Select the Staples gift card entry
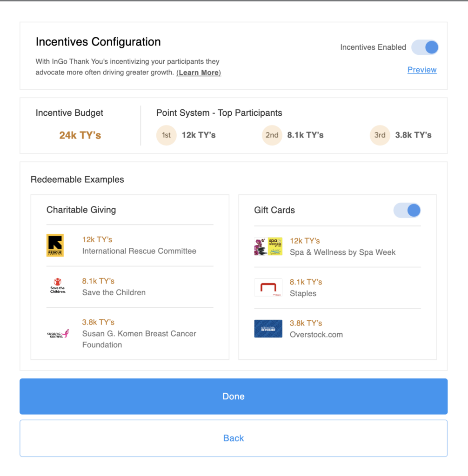Screen dimensions: 468x476 click(337, 287)
